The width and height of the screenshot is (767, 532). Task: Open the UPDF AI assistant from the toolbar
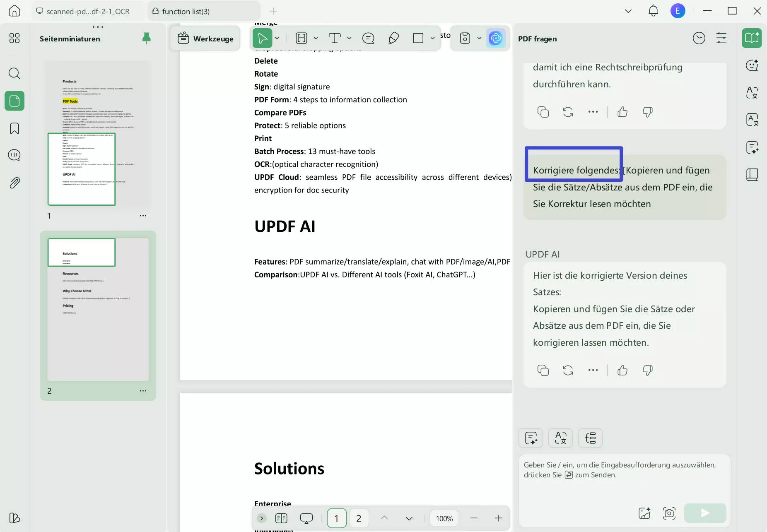(496, 38)
